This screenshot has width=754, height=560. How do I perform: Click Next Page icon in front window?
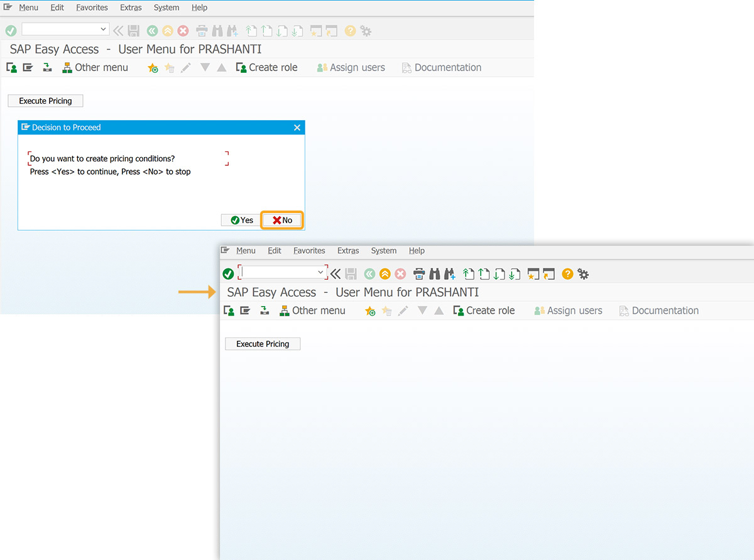500,273
